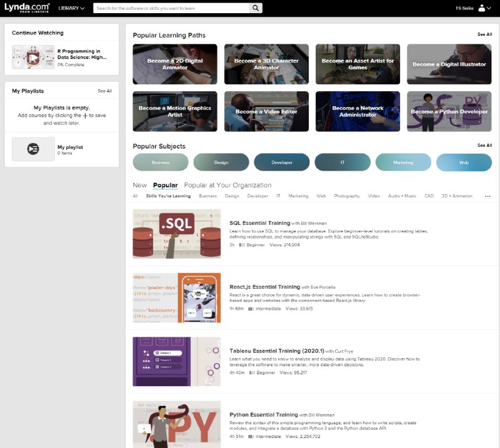
Task: Open Python Essential Training title
Action: (x=264, y=414)
